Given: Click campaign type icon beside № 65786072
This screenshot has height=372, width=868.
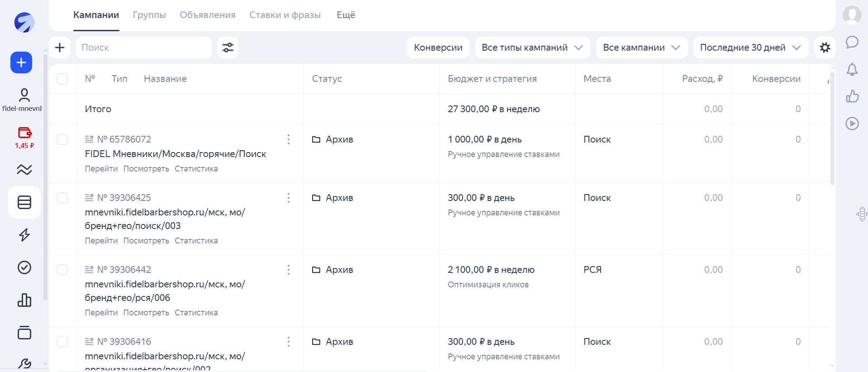Looking at the screenshot, I should tap(89, 139).
